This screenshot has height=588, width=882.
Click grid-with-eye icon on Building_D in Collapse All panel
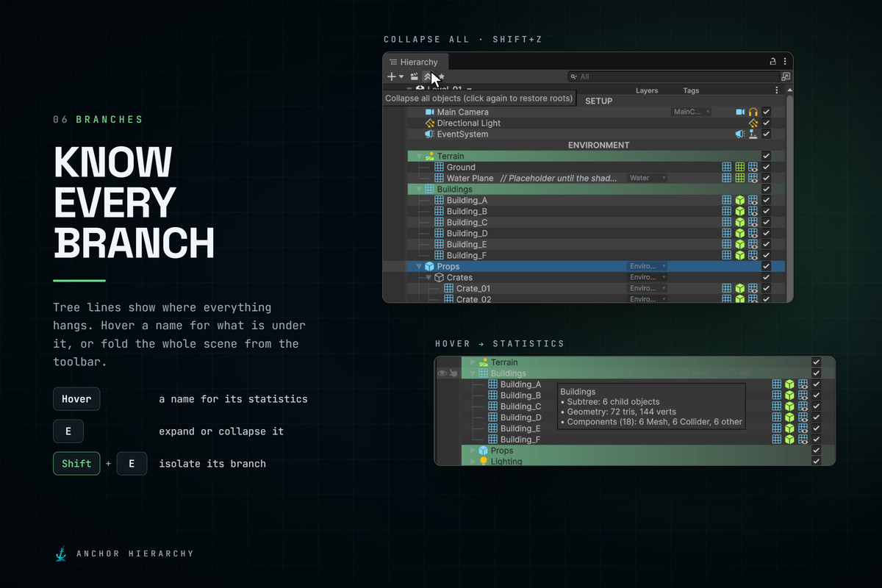(x=753, y=234)
